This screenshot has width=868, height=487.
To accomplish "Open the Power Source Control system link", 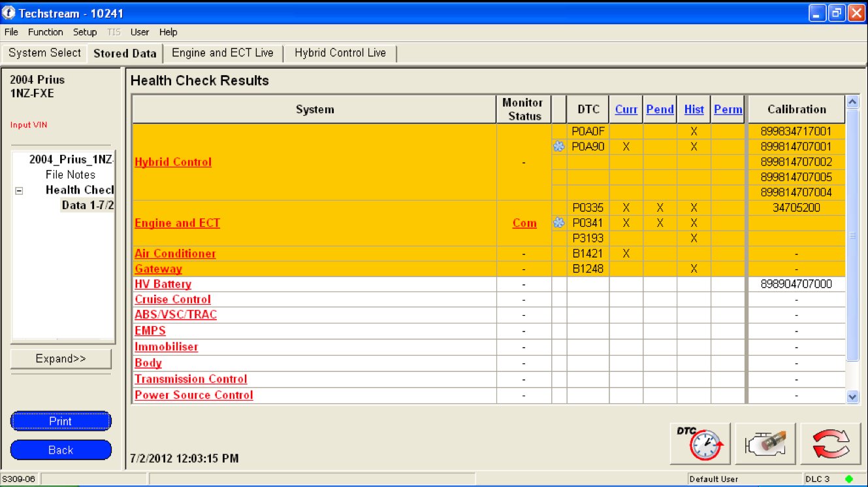I will pyautogui.click(x=194, y=395).
